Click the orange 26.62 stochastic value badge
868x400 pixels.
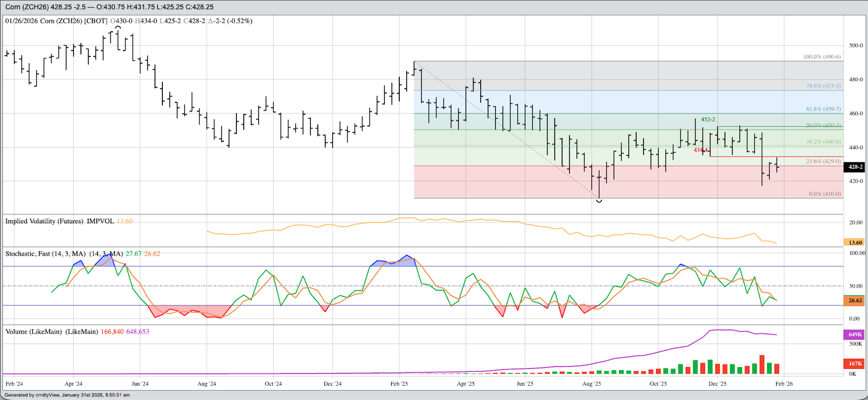click(854, 301)
